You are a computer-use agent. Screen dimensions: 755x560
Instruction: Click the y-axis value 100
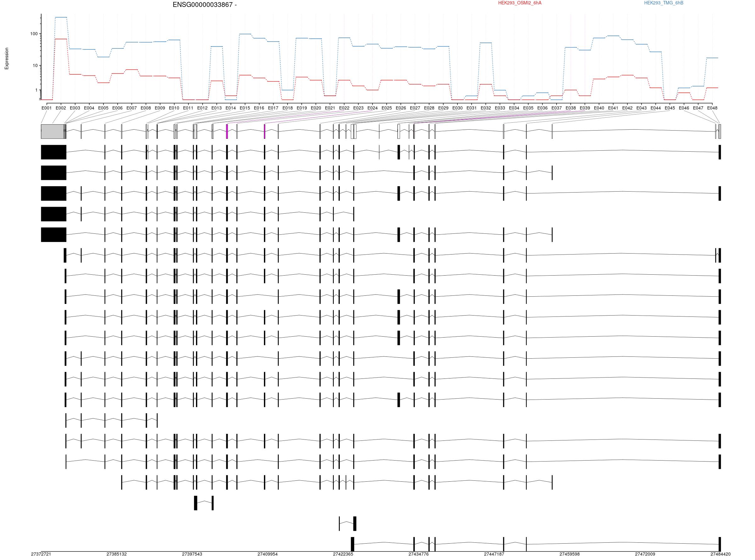(34, 34)
